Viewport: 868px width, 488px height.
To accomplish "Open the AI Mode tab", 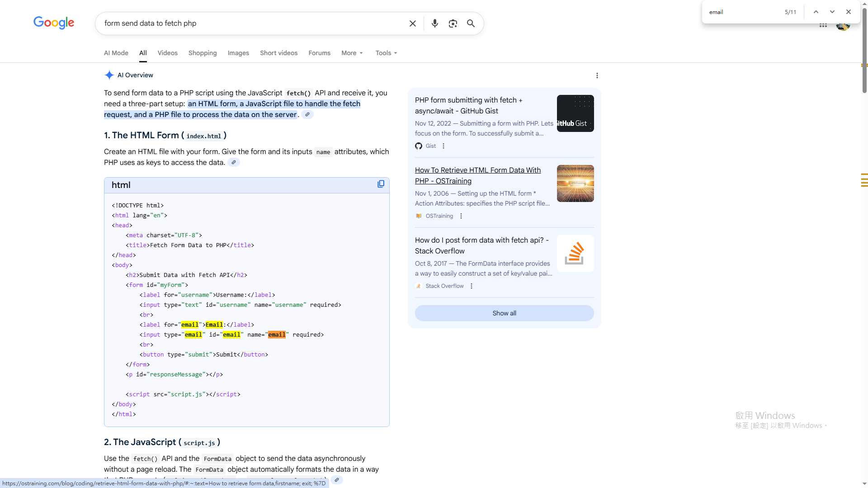I will 116,53.
